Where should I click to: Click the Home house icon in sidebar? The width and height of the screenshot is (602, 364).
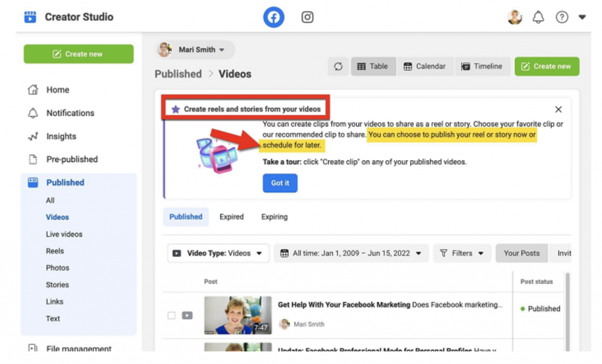coord(33,89)
